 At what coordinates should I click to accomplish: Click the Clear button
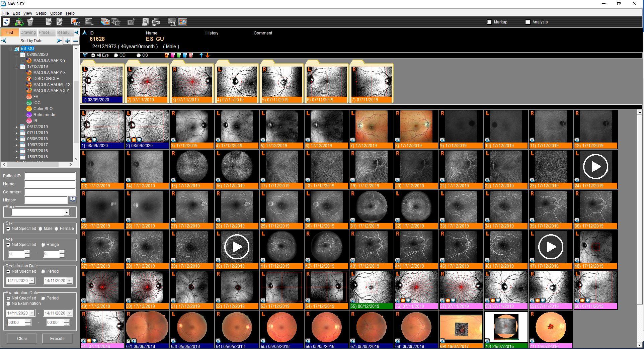[22, 339]
